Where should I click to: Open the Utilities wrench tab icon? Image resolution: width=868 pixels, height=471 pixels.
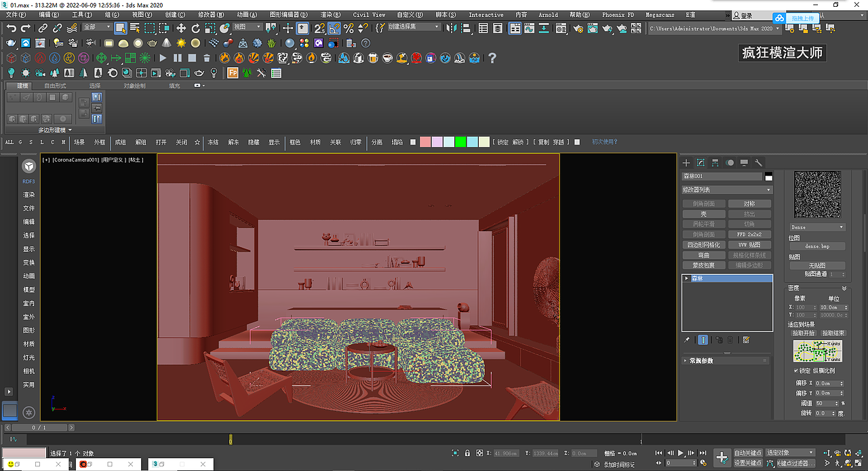point(759,163)
